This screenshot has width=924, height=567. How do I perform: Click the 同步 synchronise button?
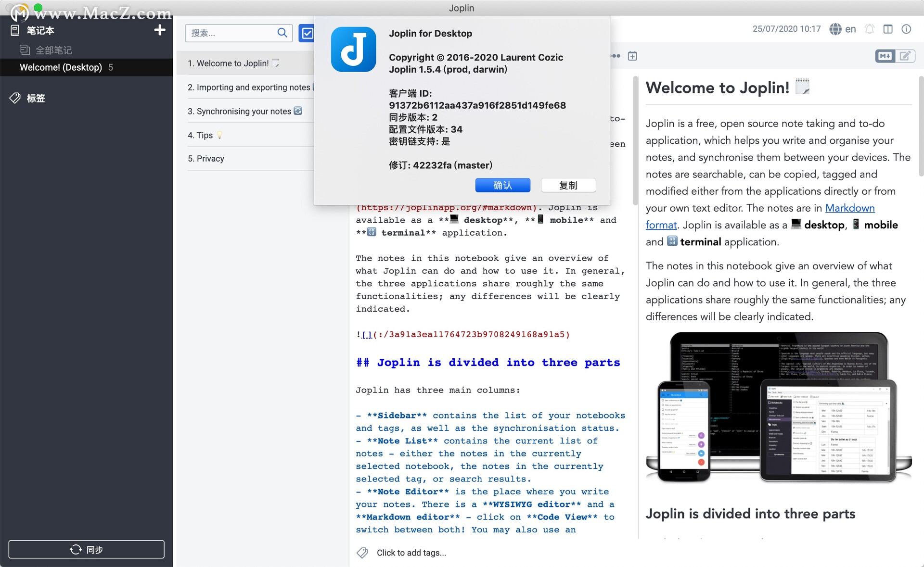click(87, 549)
